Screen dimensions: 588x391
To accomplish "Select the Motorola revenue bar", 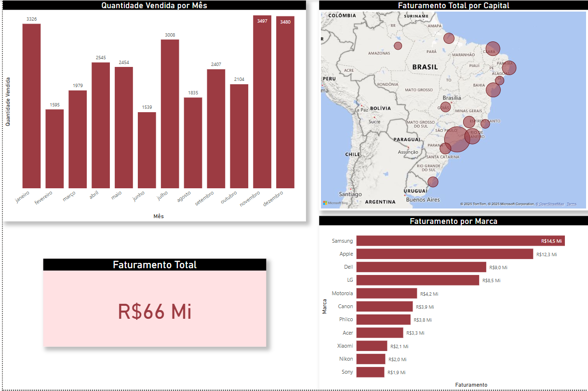I will coord(387,293).
